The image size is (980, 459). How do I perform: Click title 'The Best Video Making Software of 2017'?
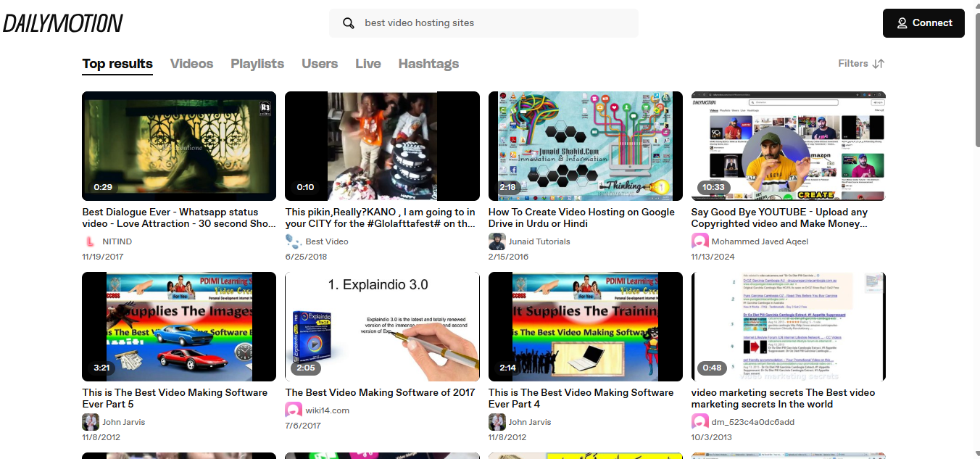tap(381, 392)
